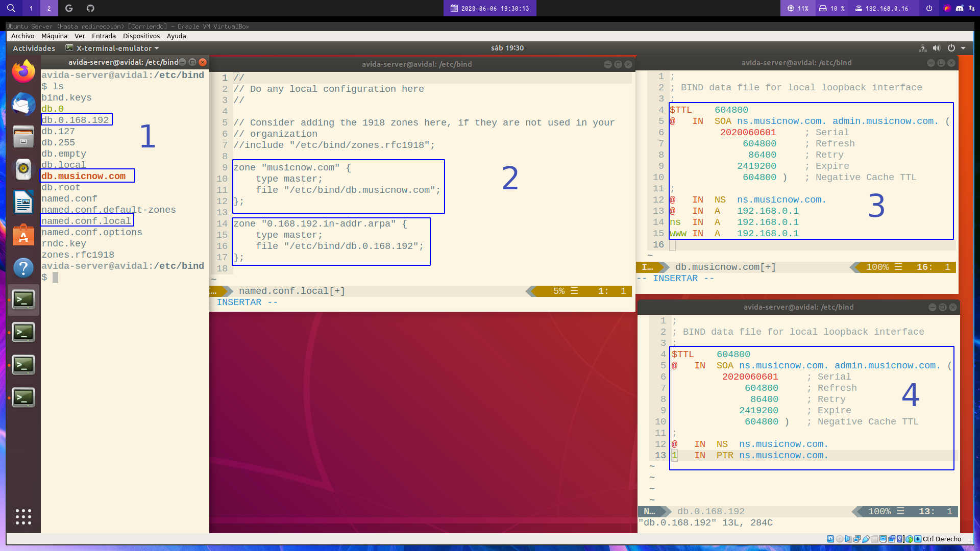
Task: Click the zone "musicnow.com" line in named.conf.local
Action: 292,167
